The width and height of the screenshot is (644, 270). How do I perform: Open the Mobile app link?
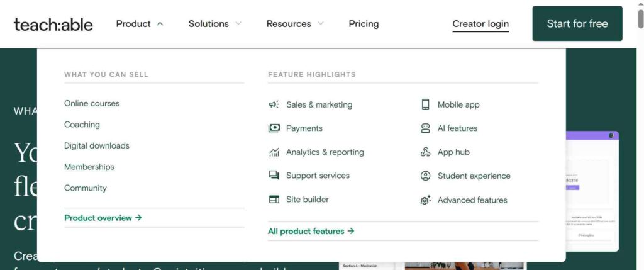tap(458, 105)
